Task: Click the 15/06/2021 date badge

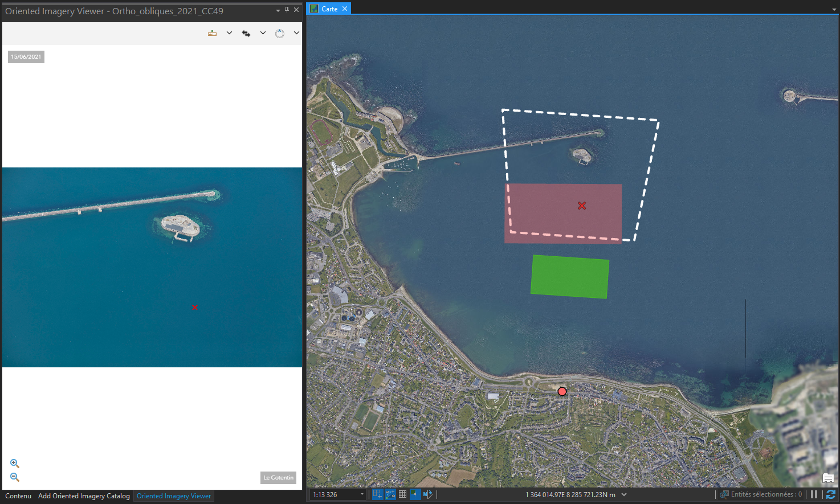Action: tap(26, 56)
